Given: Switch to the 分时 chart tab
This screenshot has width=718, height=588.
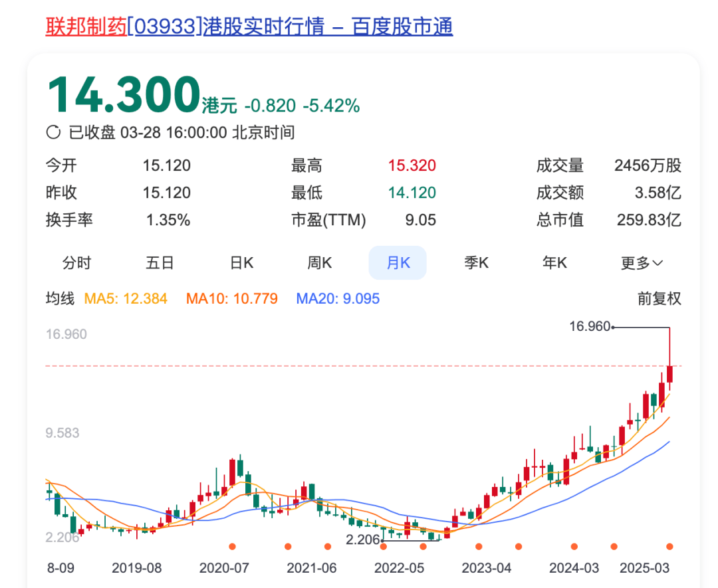Looking at the screenshot, I should [x=76, y=262].
